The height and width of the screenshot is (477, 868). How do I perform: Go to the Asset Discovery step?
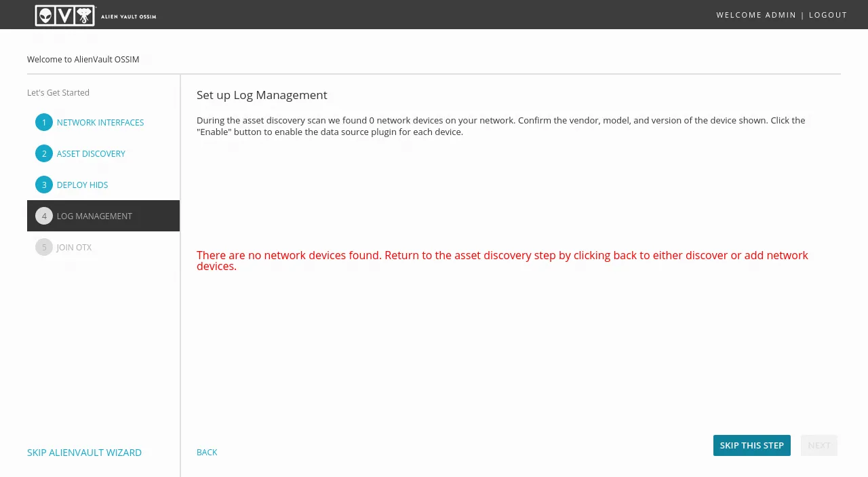91,154
